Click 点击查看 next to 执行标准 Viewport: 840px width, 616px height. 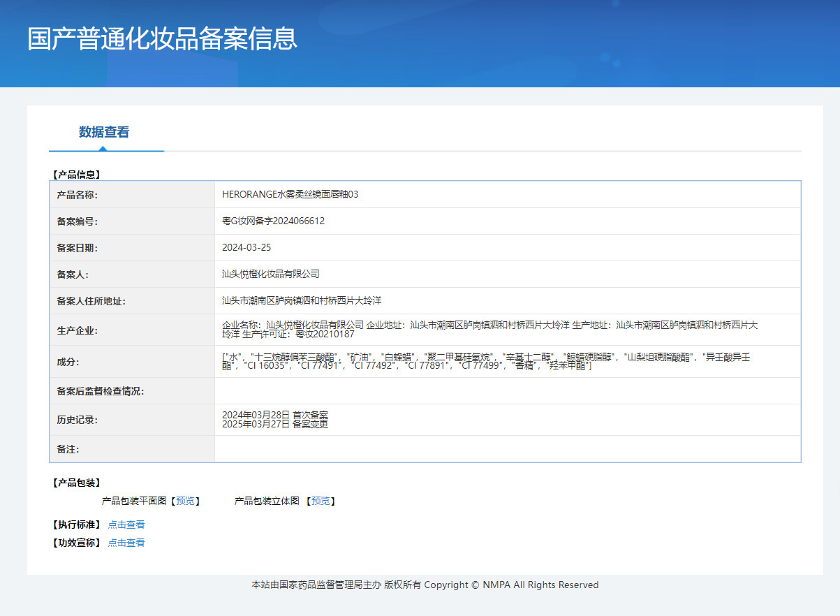[x=126, y=525]
